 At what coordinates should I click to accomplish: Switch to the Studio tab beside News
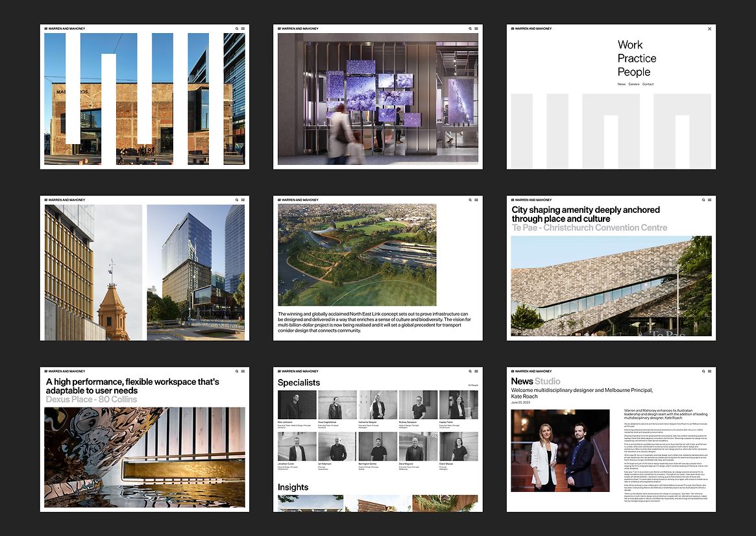(x=548, y=382)
